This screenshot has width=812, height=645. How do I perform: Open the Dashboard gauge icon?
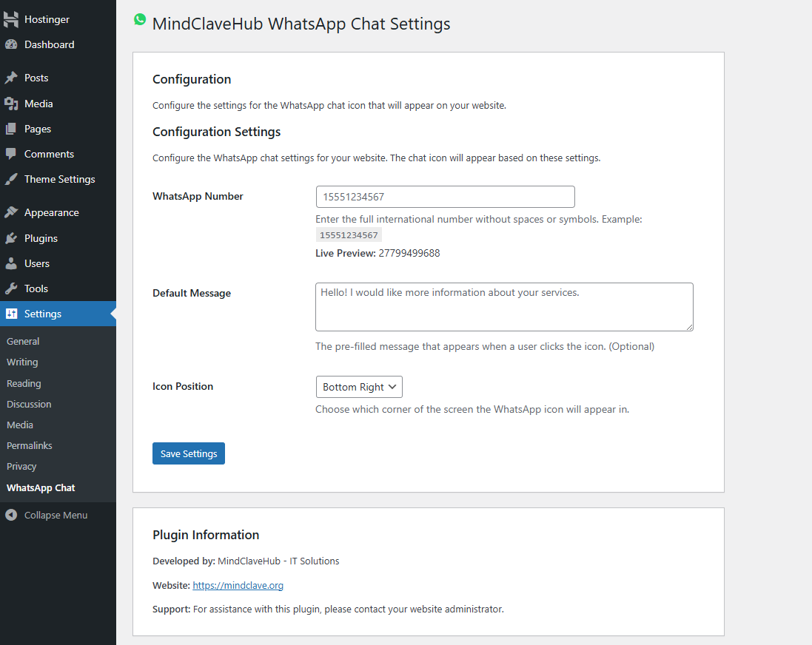(11, 44)
